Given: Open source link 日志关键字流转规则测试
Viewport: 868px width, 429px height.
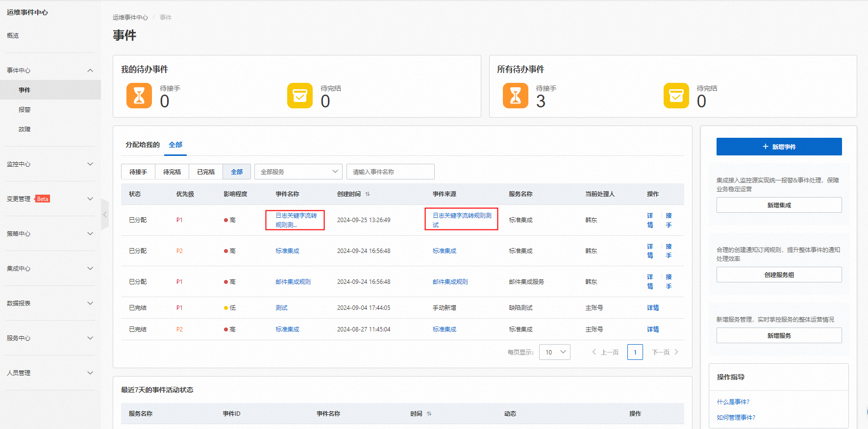Looking at the screenshot, I should [462, 220].
